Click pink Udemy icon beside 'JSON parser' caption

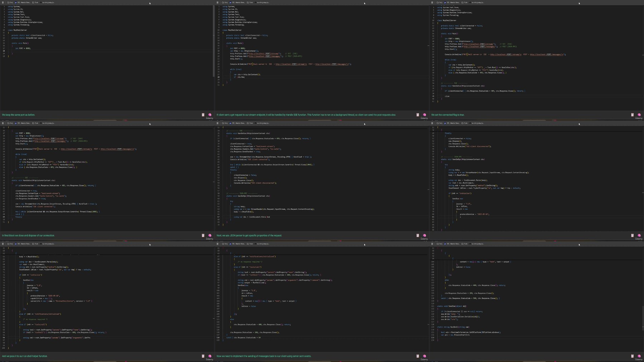click(424, 236)
